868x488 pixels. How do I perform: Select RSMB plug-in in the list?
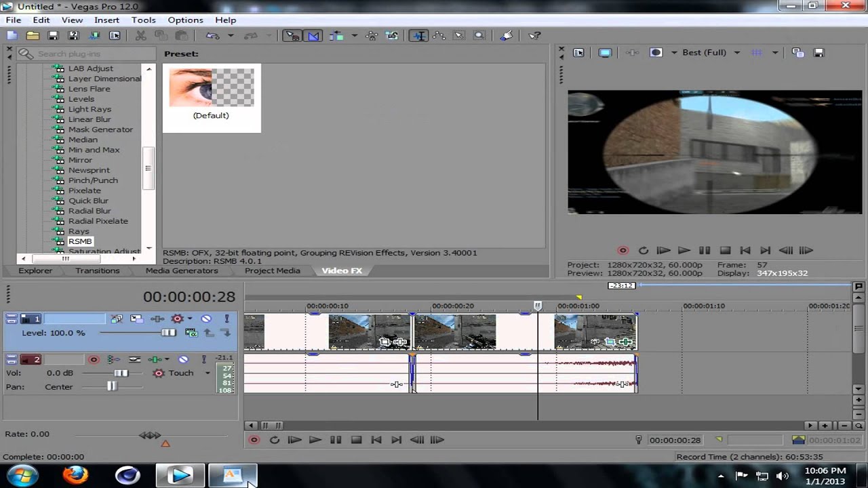[x=80, y=241]
